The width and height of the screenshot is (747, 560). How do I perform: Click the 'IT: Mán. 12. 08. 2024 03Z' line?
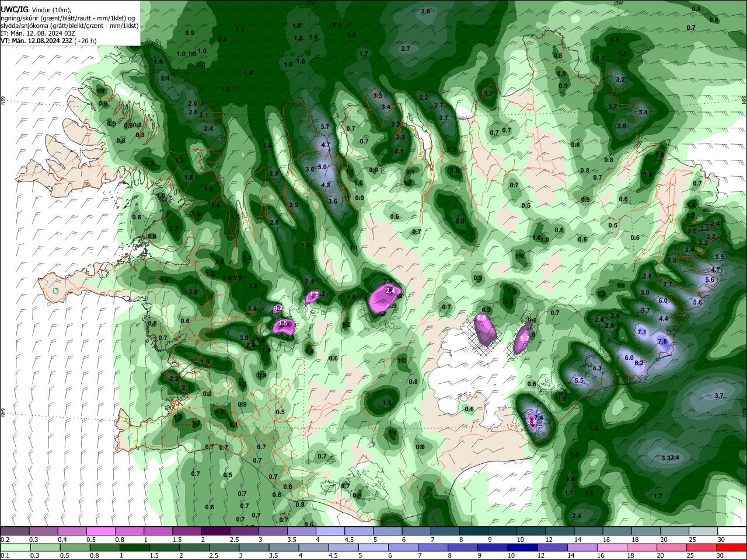click(x=38, y=33)
